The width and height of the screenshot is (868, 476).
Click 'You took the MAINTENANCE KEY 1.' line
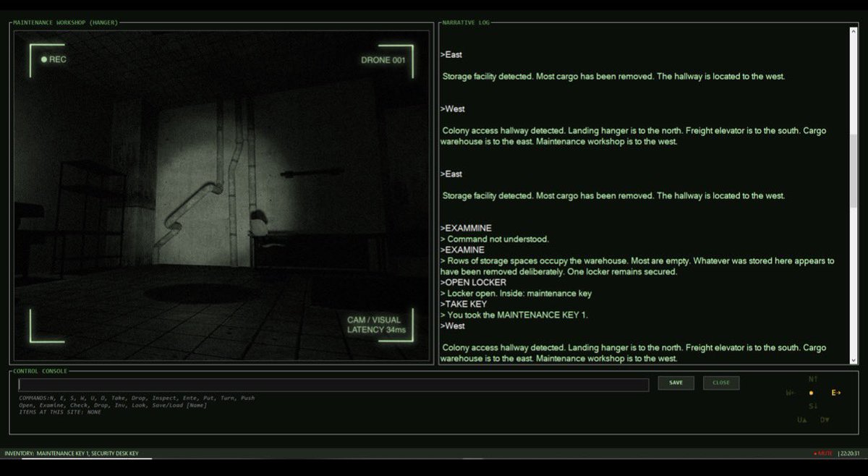(x=513, y=315)
